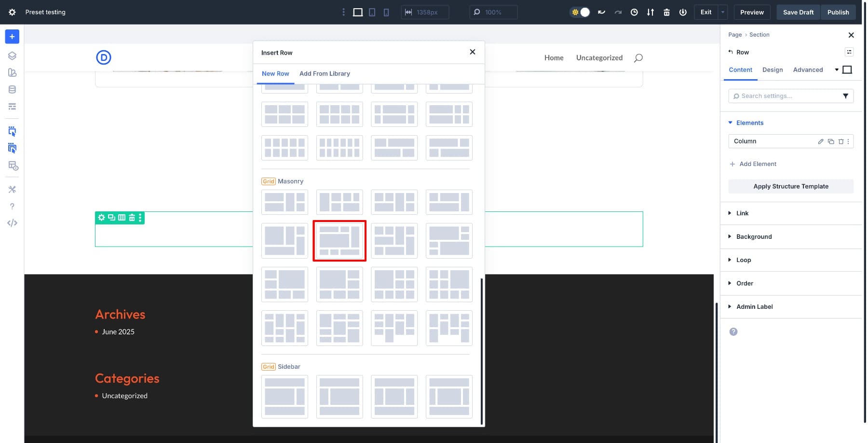Screen dimensions: 868x443
Task: Expand the Background settings group
Action: click(x=754, y=236)
